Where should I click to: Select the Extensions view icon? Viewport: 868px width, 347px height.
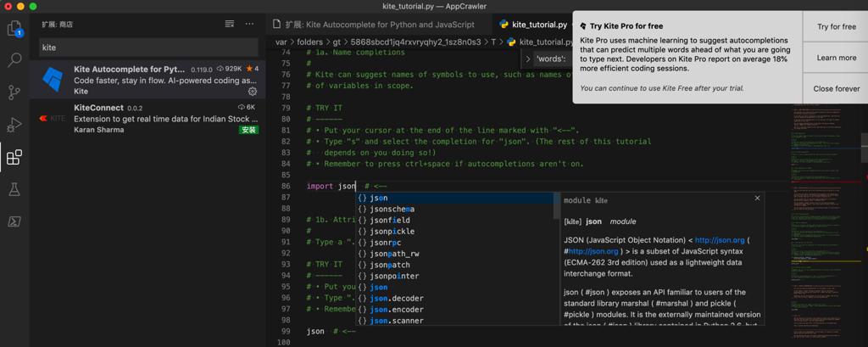14,157
